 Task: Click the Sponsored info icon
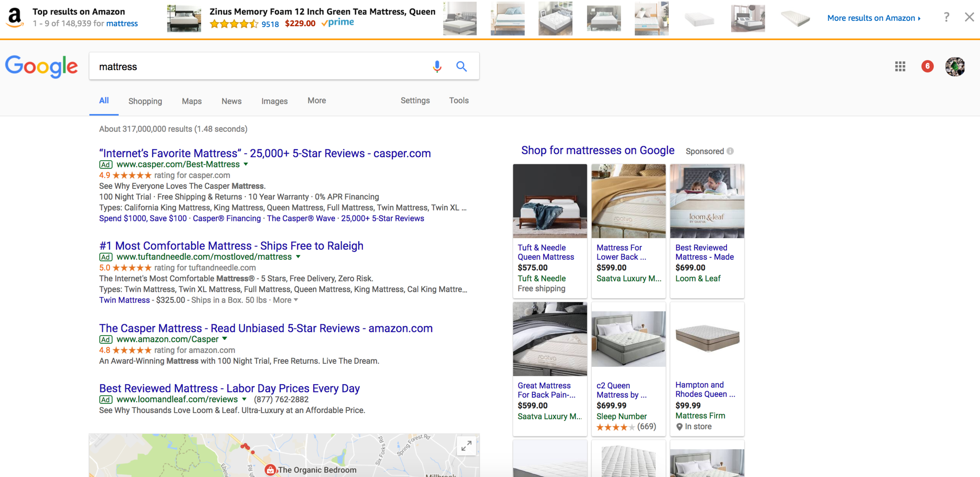(x=730, y=151)
